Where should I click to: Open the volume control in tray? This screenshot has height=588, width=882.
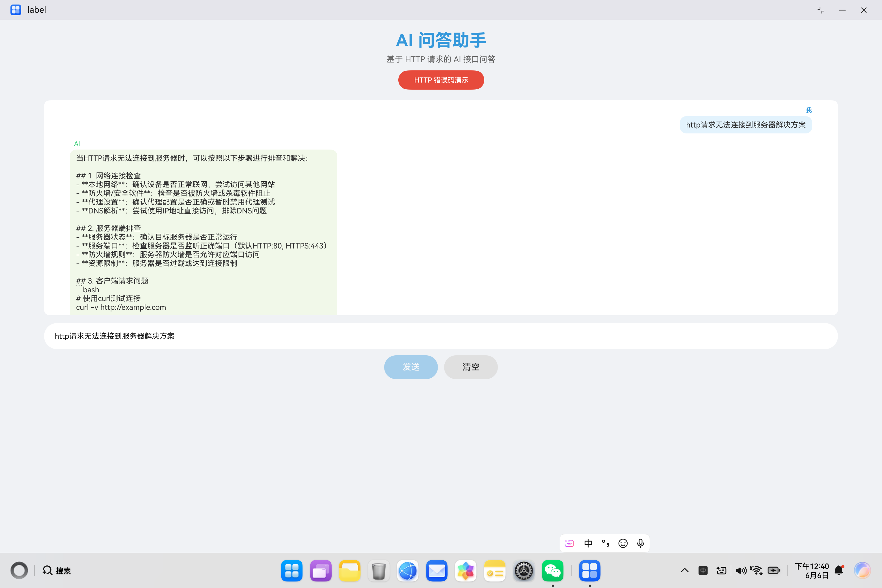coord(741,570)
